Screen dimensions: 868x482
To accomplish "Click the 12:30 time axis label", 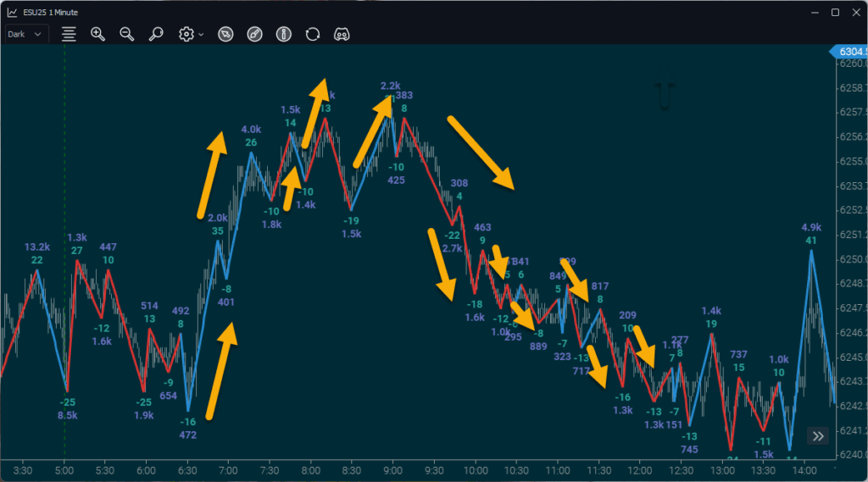I will pos(681,471).
